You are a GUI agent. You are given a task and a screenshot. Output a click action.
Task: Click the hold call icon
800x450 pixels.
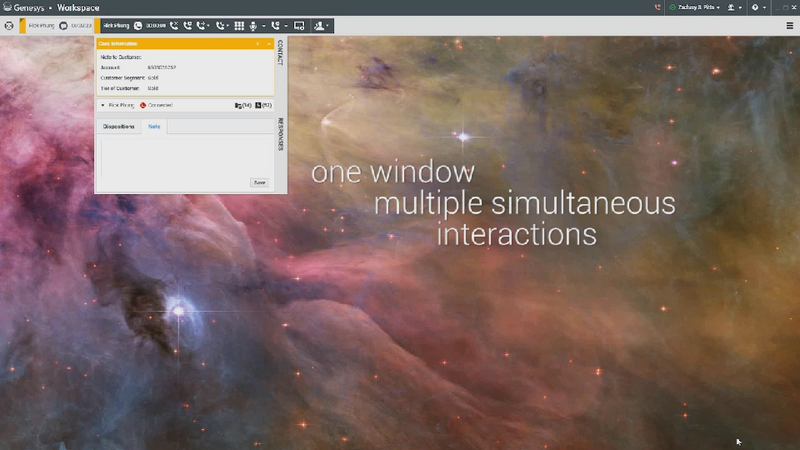pos(187,26)
